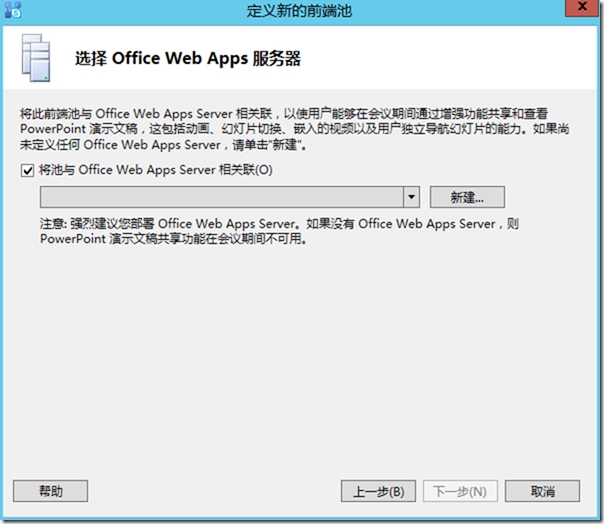Click the window title 定义新的前端池

299,11
